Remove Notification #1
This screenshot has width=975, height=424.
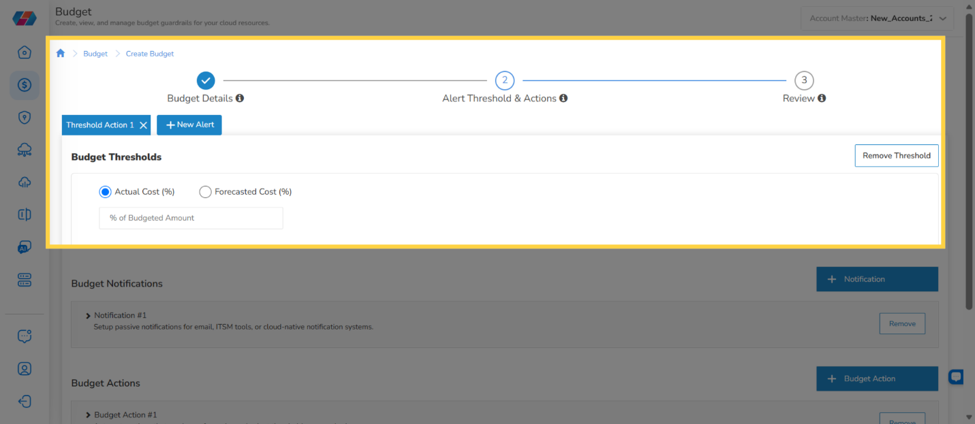coord(902,324)
